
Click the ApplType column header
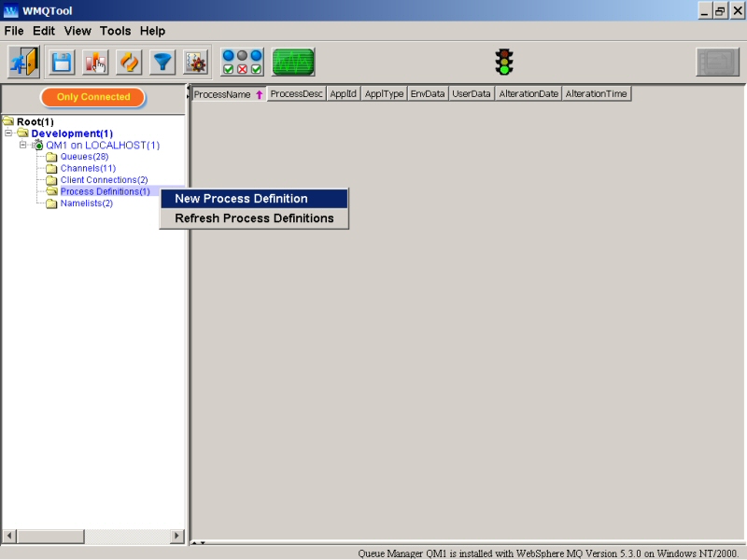tap(384, 94)
